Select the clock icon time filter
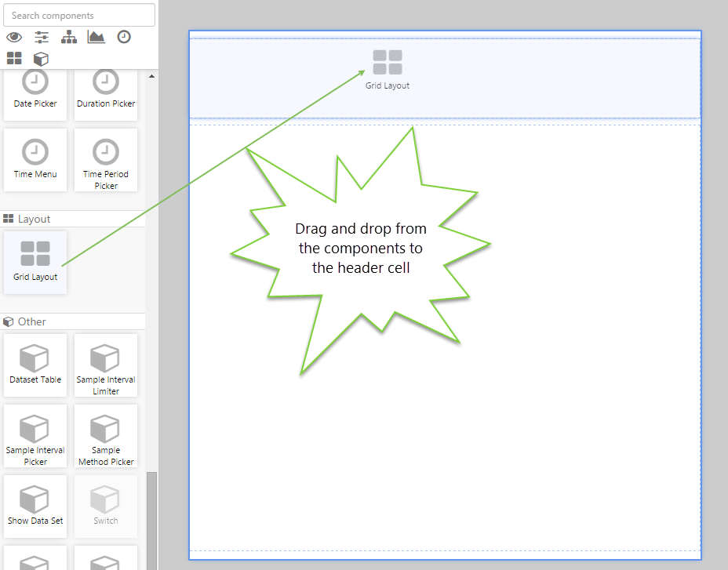 (124, 37)
